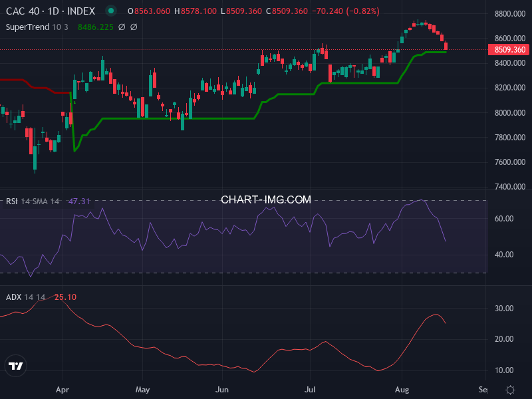Click ADX value 25.10

click(65, 297)
